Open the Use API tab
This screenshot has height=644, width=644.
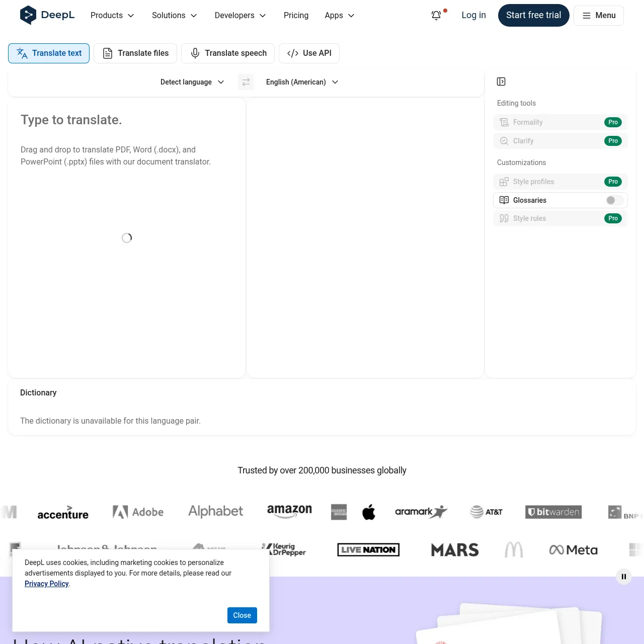309,53
